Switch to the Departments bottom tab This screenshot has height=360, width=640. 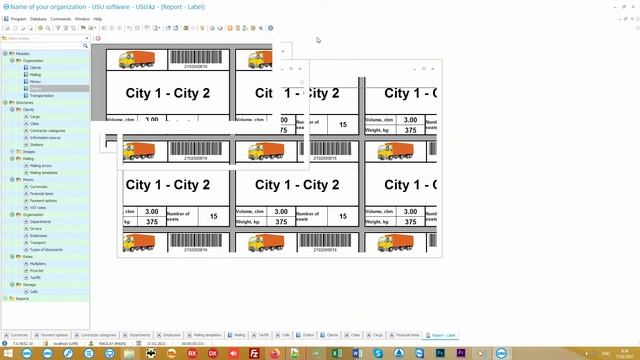(x=136, y=335)
